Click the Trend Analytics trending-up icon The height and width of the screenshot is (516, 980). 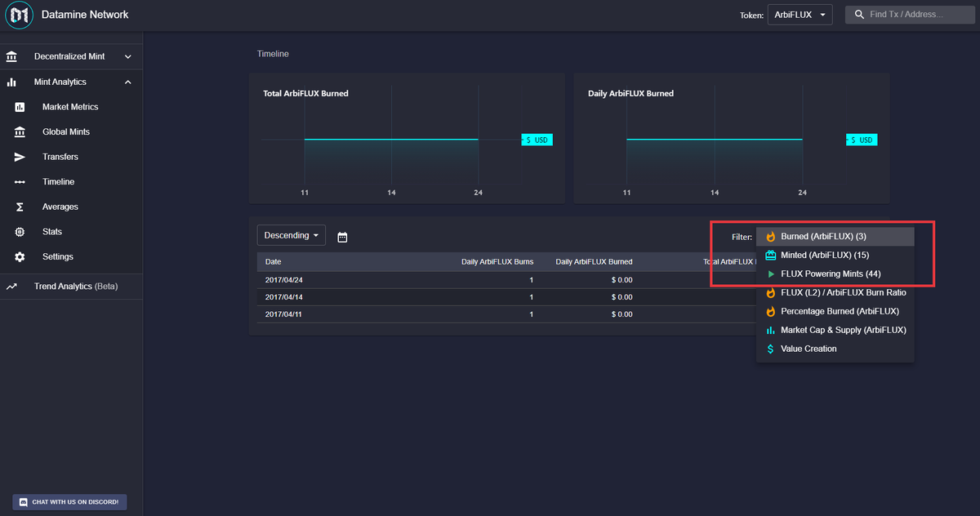point(11,287)
